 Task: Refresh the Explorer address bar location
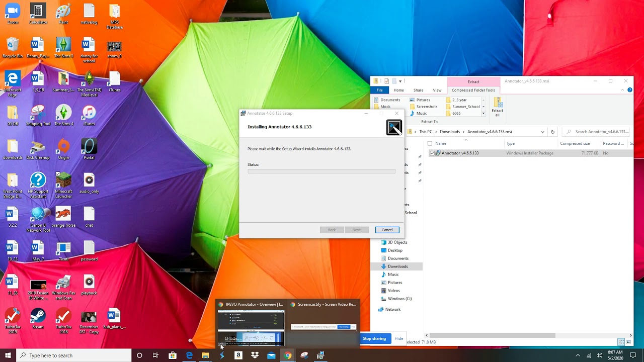point(552,132)
